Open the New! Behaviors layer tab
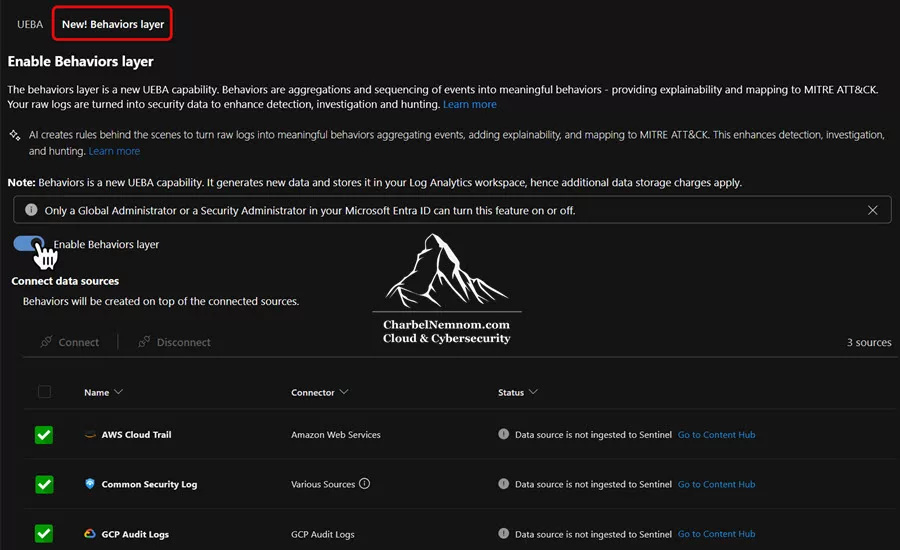 [x=112, y=24]
